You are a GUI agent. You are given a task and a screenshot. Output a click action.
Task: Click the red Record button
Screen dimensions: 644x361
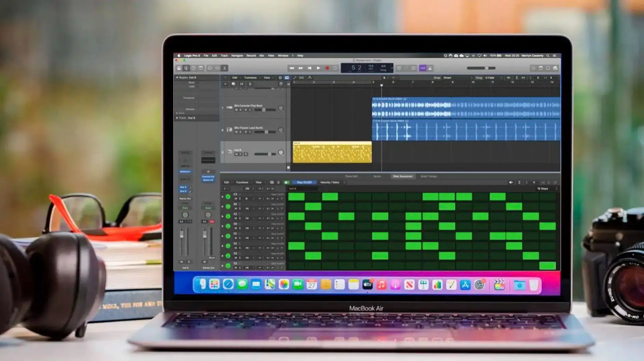(327, 68)
